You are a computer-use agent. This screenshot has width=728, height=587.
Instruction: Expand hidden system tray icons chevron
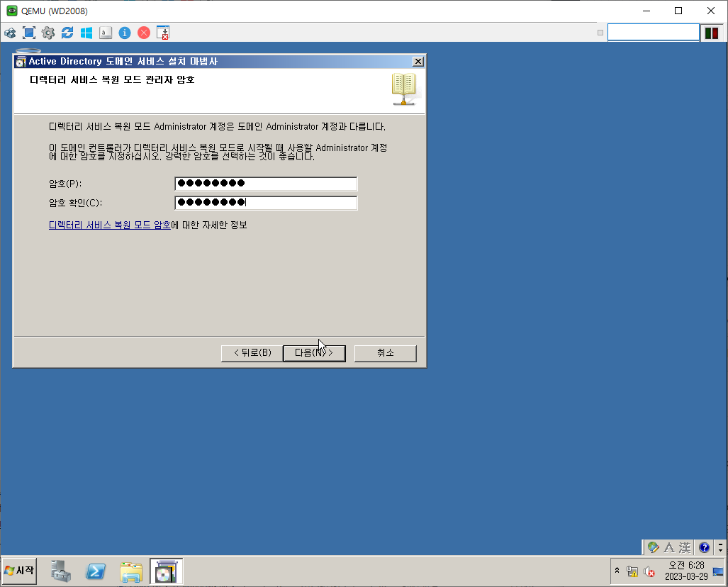(617, 570)
